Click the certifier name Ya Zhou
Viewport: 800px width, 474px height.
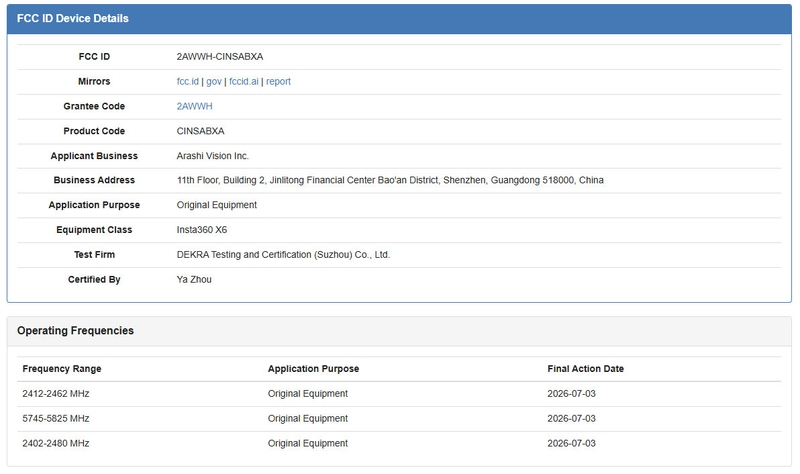[194, 280]
